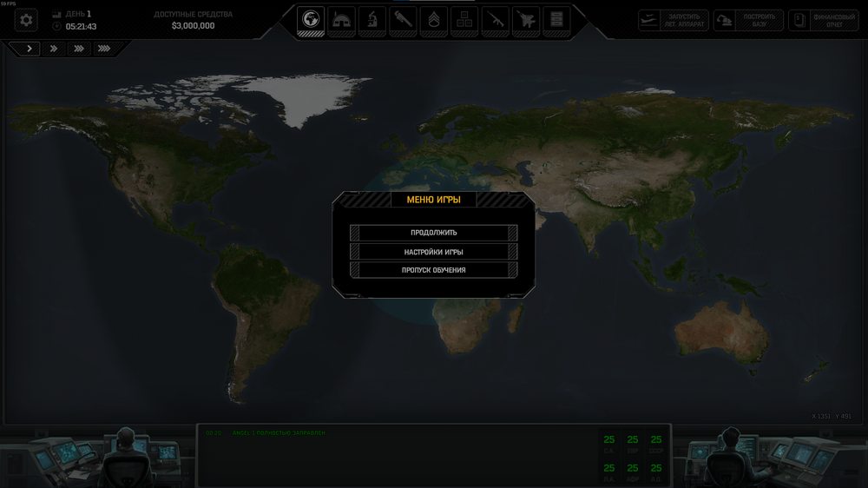Click the ПОСТРОИТЬ БАЗУ button

point(748,21)
